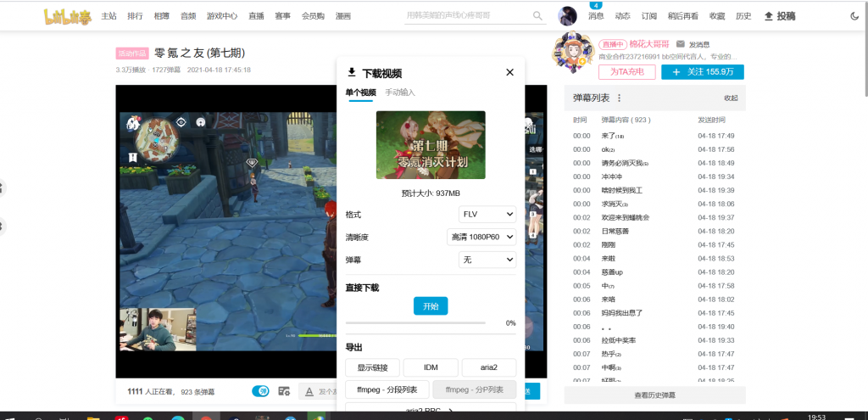Open the 棉花大哥哥 uploader name link
The height and width of the screenshot is (420, 868).
[649, 44]
